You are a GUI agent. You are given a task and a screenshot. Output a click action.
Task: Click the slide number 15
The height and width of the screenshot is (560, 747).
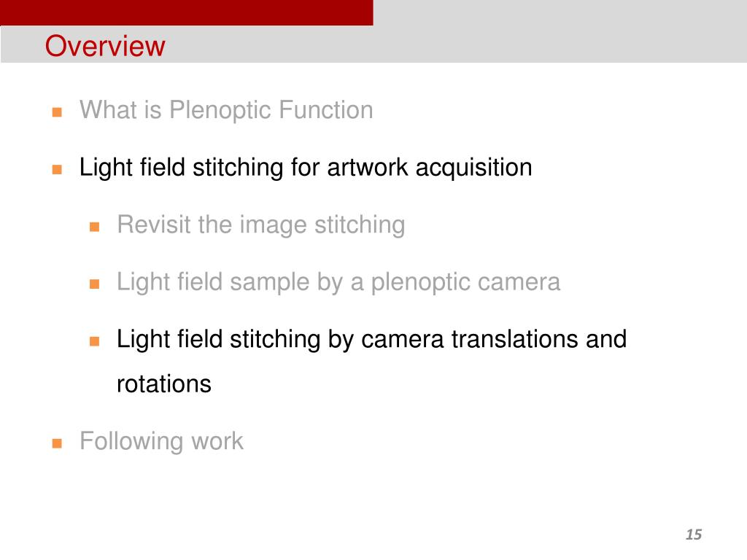694,534
